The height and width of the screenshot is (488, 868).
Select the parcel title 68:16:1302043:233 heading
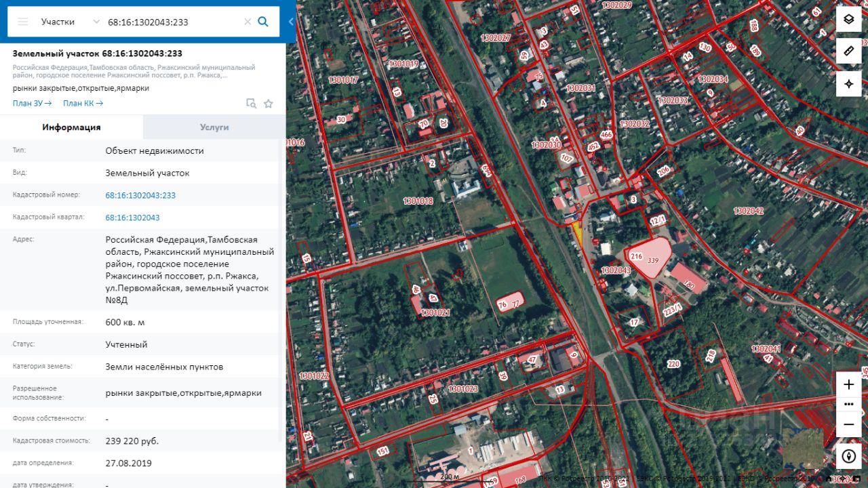coord(97,54)
